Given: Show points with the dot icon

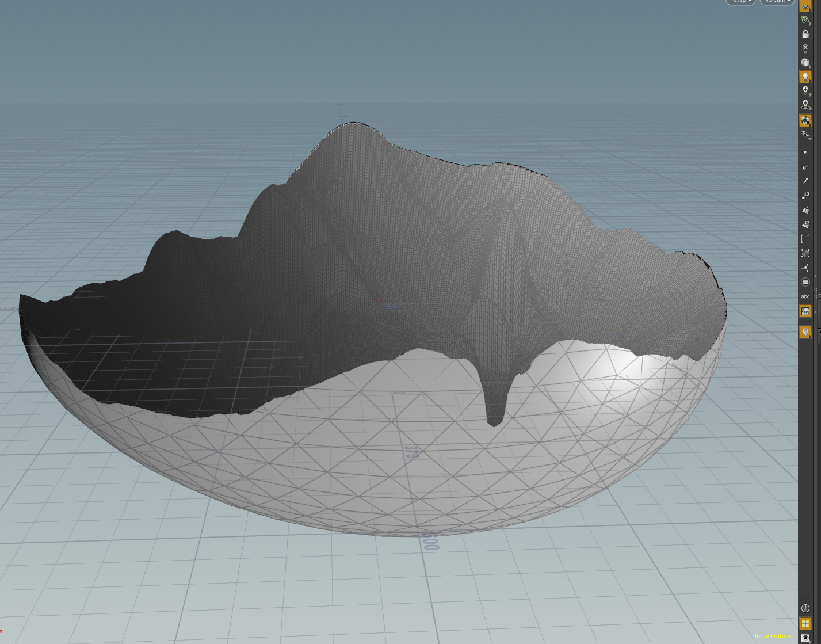Looking at the screenshot, I should [805, 153].
